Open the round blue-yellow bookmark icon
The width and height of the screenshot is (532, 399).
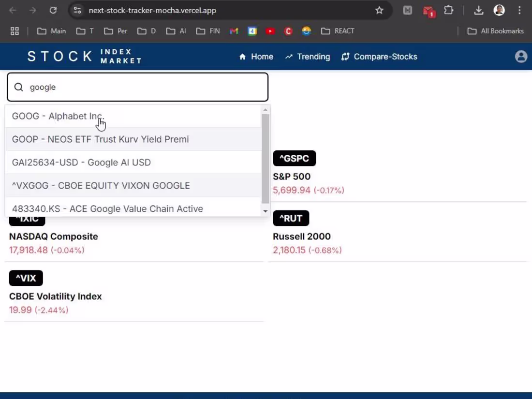tap(306, 31)
